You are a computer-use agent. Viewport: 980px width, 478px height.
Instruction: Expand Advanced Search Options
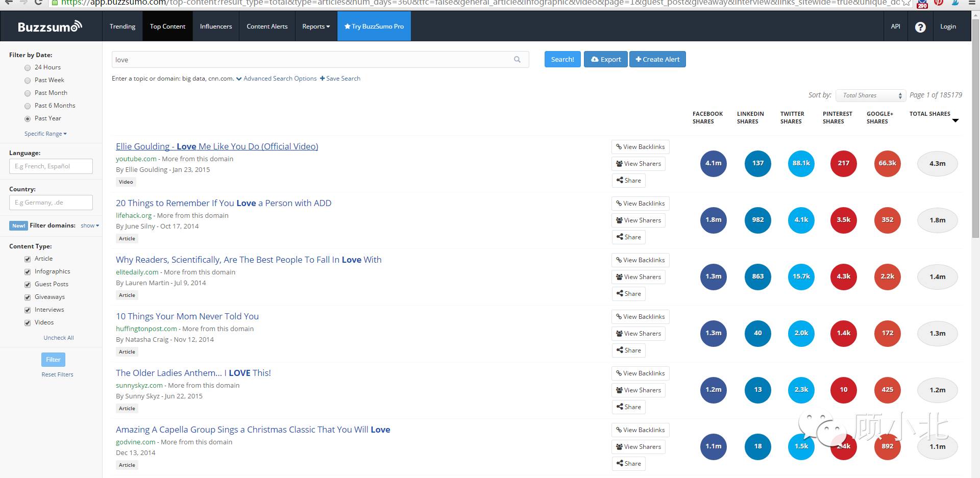pyautogui.click(x=276, y=79)
